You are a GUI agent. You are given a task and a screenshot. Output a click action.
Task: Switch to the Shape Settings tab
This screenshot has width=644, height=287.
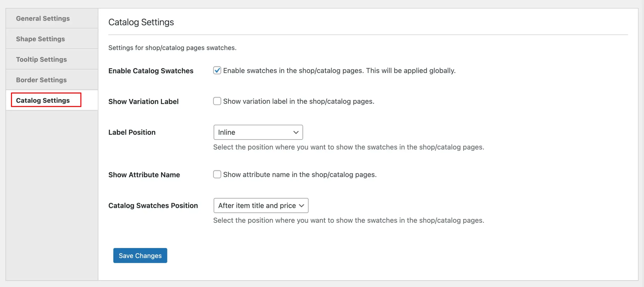coord(40,39)
